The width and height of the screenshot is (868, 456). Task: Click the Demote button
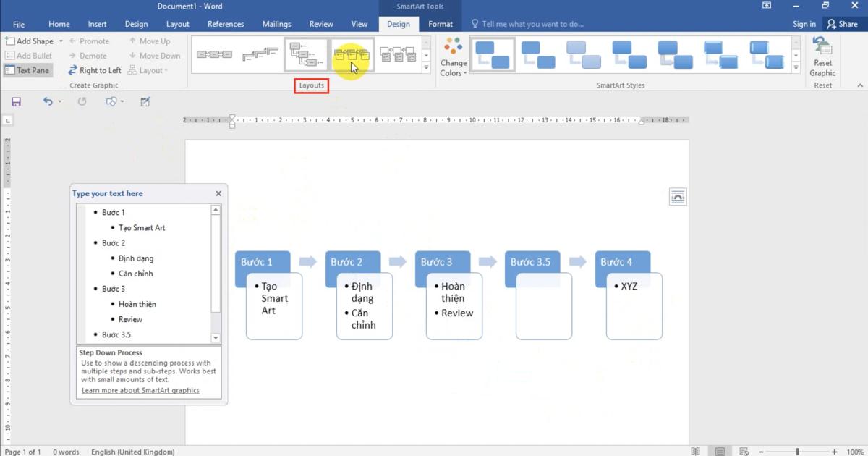[88, 56]
